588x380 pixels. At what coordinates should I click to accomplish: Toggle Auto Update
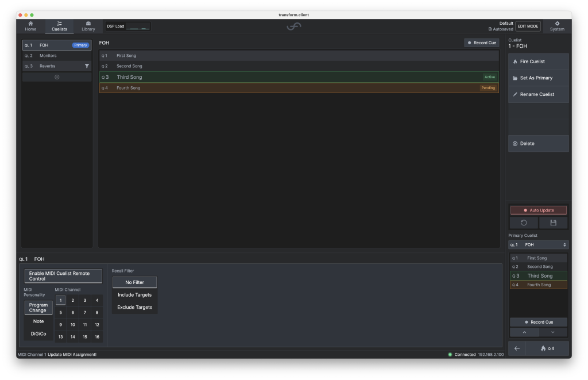538,210
